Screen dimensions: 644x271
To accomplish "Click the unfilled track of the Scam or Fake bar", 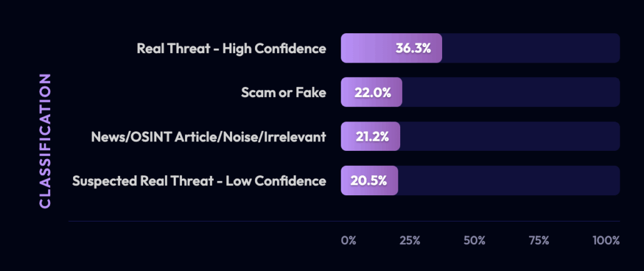I will click(510, 93).
